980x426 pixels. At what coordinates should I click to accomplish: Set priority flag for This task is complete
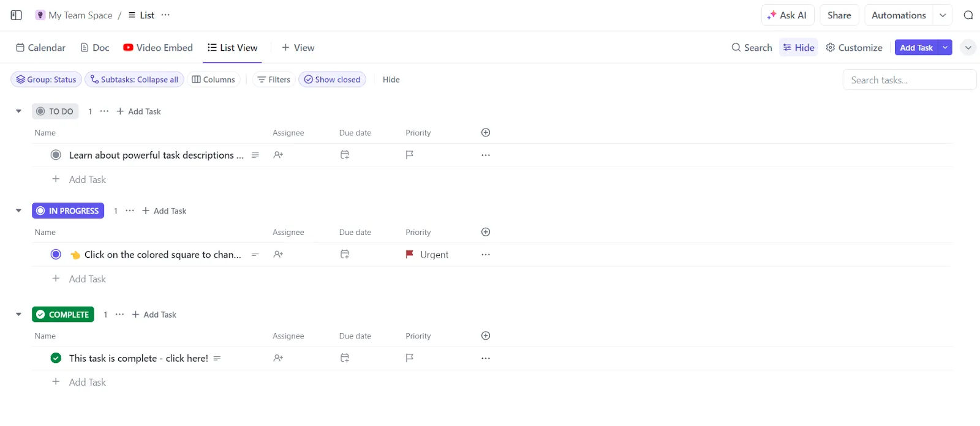click(410, 358)
